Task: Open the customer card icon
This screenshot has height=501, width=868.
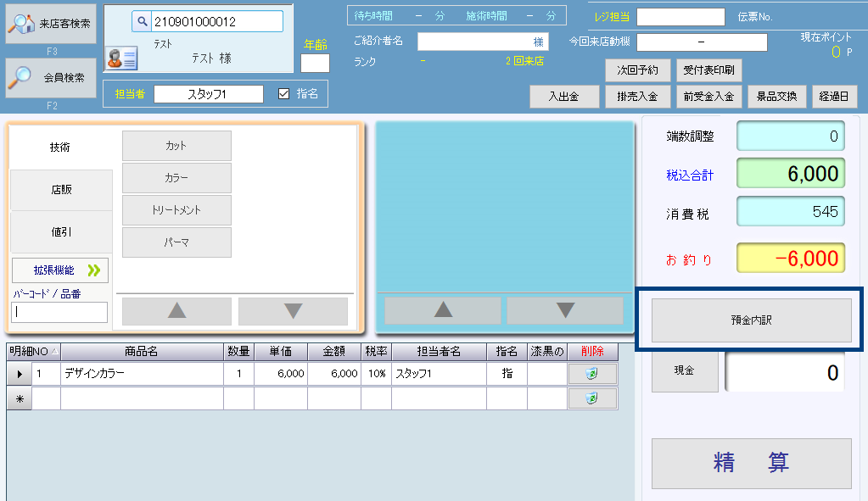Action: click(x=121, y=58)
